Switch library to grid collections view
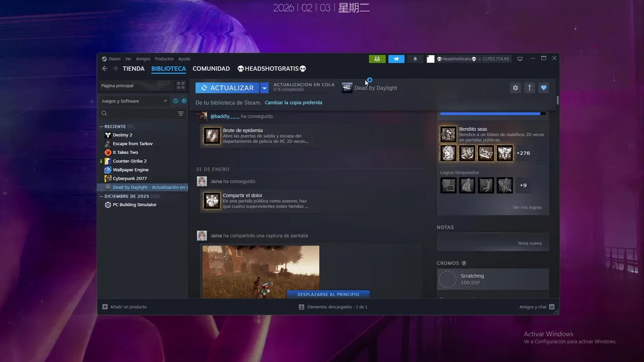This screenshot has width=644, height=362. tap(181, 85)
